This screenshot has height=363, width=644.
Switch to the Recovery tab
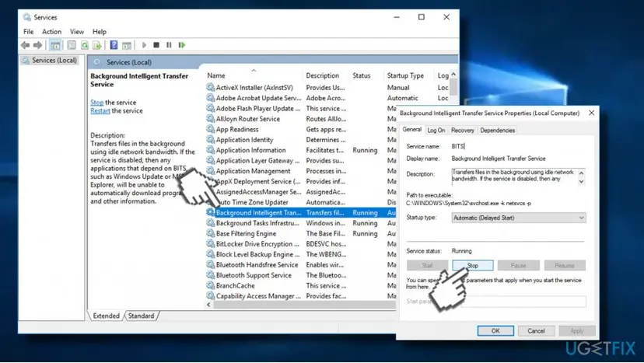click(x=463, y=130)
